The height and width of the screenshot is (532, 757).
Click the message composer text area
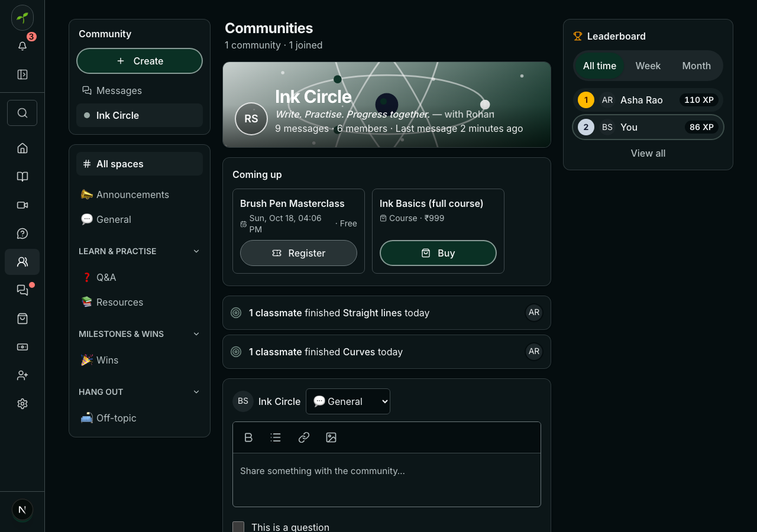click(x=387, y=480)
